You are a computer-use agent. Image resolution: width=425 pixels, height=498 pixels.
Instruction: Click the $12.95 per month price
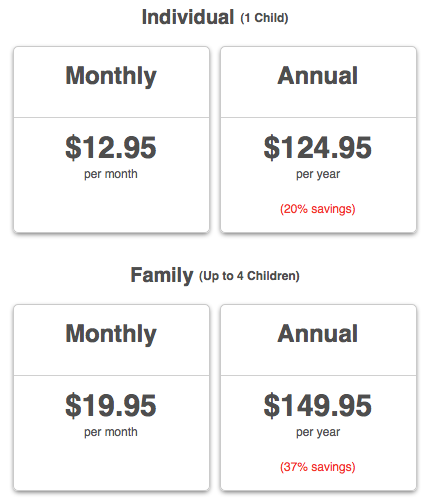coord(111,147)
